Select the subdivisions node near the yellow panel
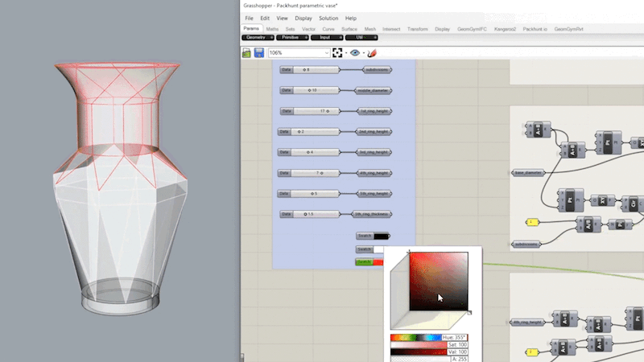 [526, 245]
